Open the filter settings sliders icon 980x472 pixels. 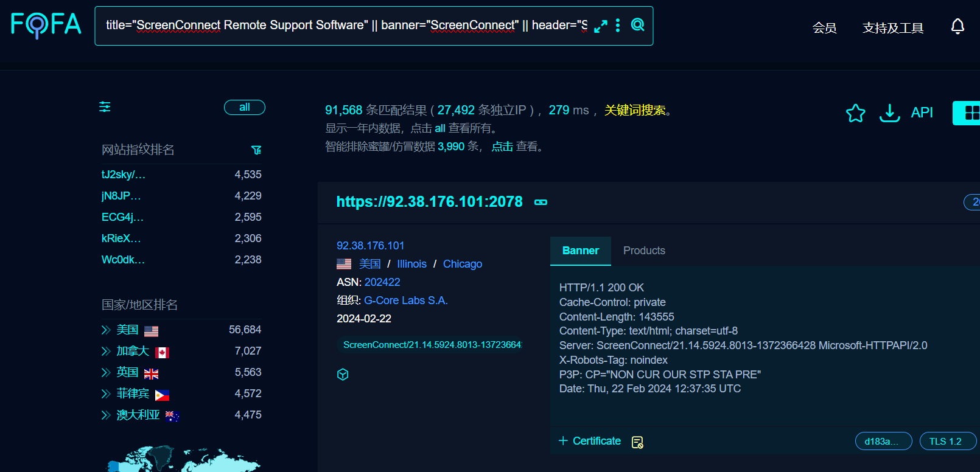105,107
